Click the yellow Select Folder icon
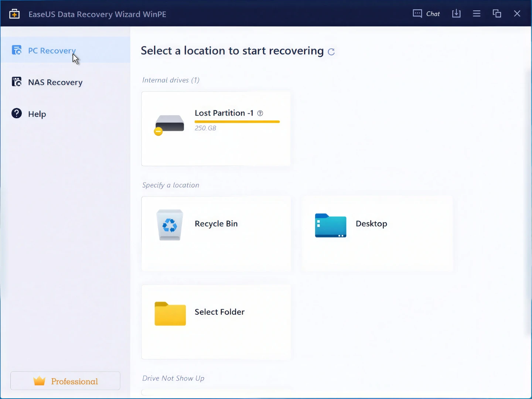The image size is (532, 399). pyautogui.click(x=170, y=314)
